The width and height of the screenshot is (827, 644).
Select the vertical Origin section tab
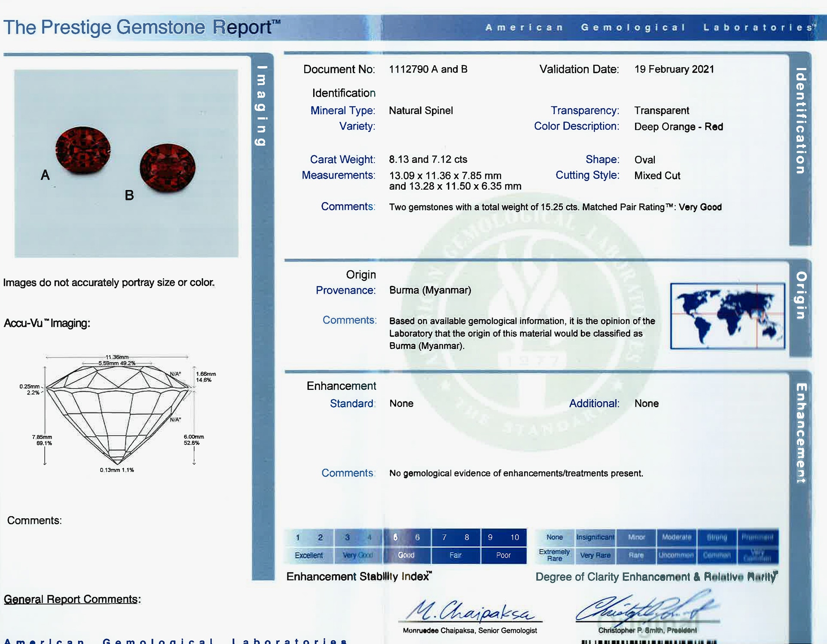[x=800, y=295]
